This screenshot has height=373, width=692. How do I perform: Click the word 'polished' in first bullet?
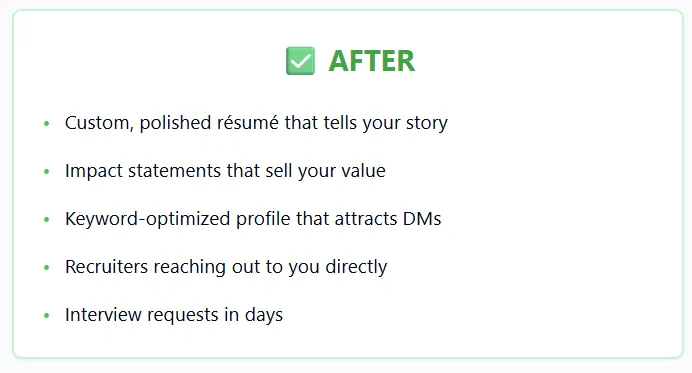(175, 124)
